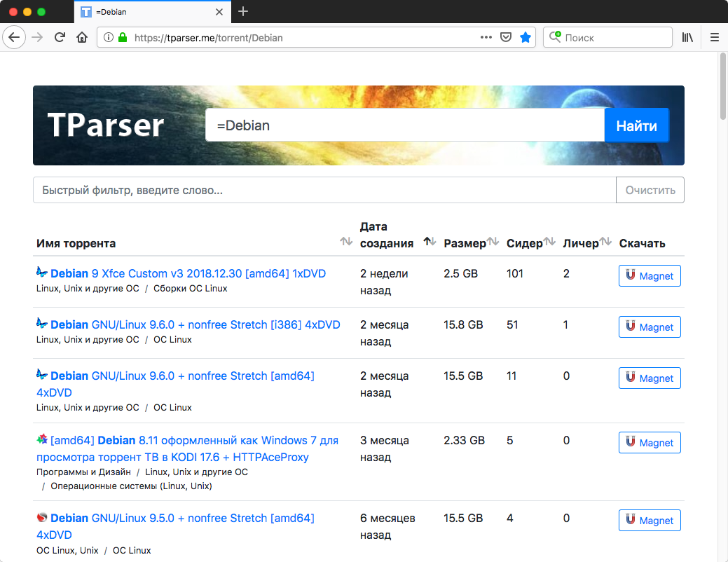Sort by Размер column arrows
728x562 pixels.
point(493,241)
